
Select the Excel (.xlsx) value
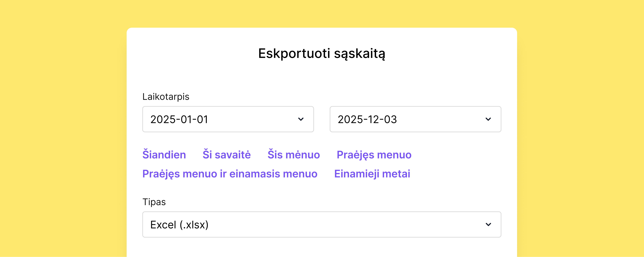(x=179, y=224)
